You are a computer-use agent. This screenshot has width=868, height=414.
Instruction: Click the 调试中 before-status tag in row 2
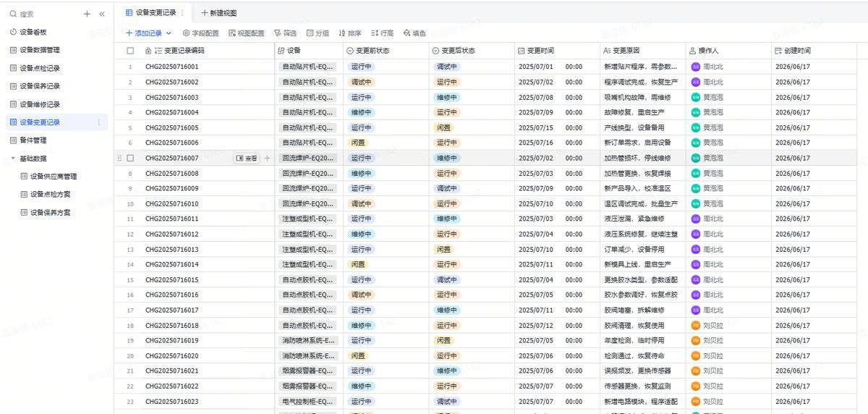point(361,82)
